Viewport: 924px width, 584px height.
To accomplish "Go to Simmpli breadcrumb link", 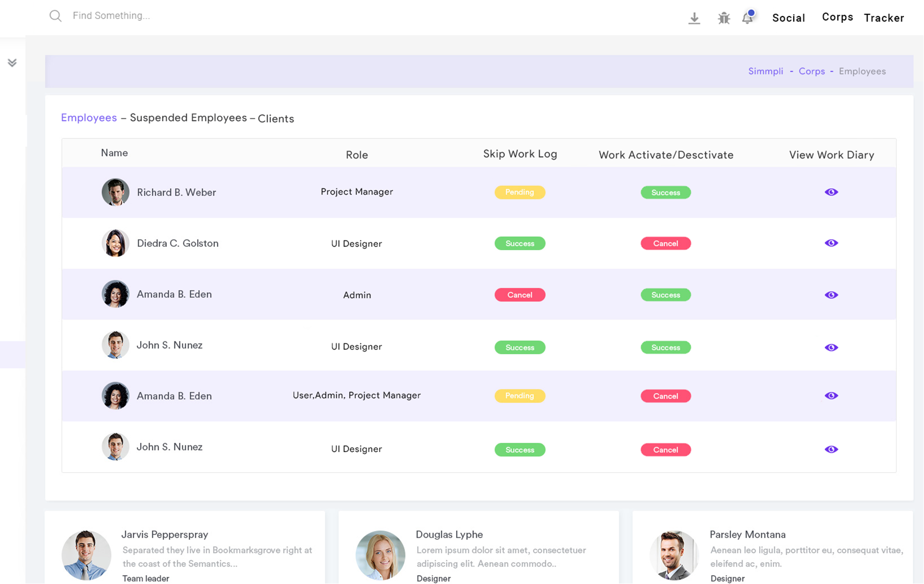I will pyautogui.click(x=765, y=71).
